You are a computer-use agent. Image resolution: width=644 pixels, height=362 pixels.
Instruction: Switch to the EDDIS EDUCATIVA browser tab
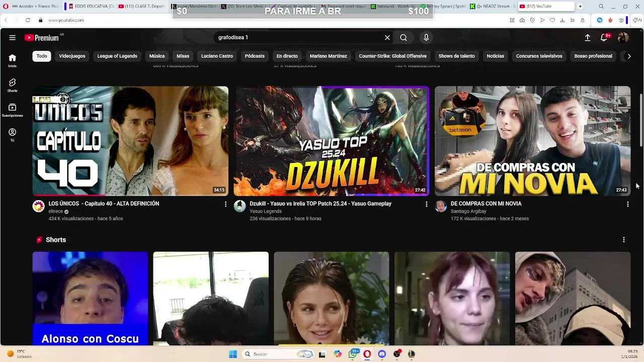(90, 7)
